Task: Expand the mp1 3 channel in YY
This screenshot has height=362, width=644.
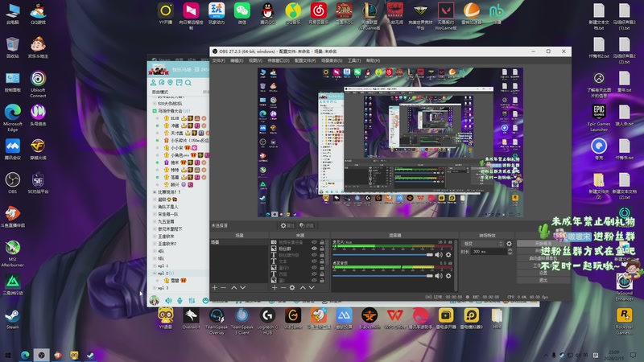Action: coord(155,288)
